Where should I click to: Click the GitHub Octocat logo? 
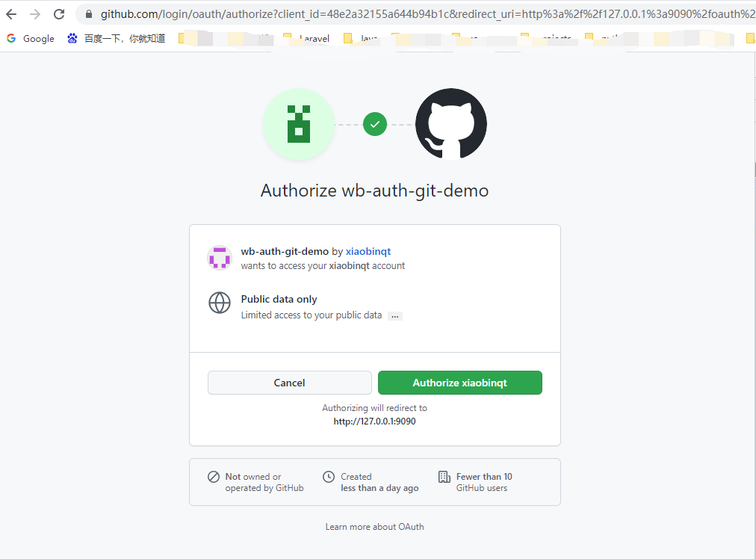pyautogui.click(x=451, y=124)
